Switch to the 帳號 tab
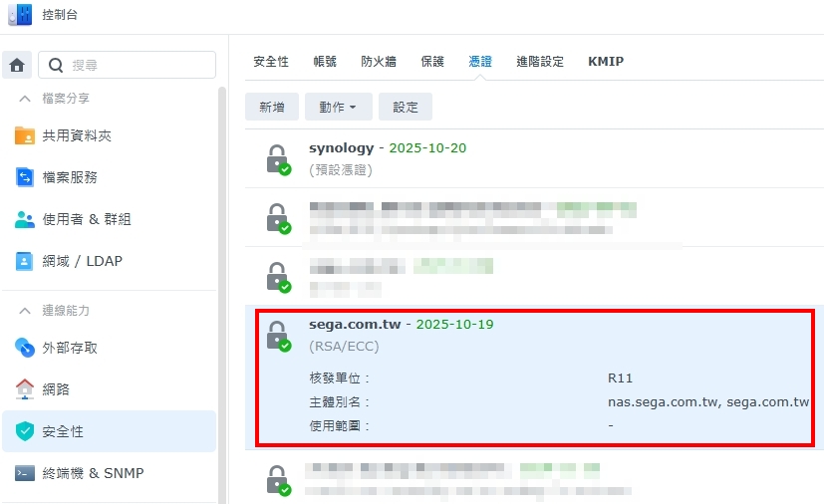Image resolution: width=824 pixels, height=504 pixels. [325, 62]
